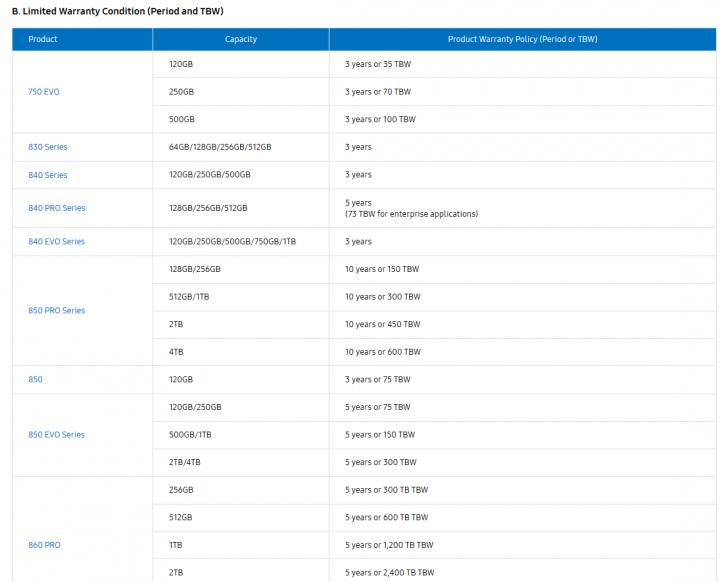Open the 850 PRO Series link
The width and height of the screenshot is (720, 582).
pyautogui.click(x=56, y=311)
